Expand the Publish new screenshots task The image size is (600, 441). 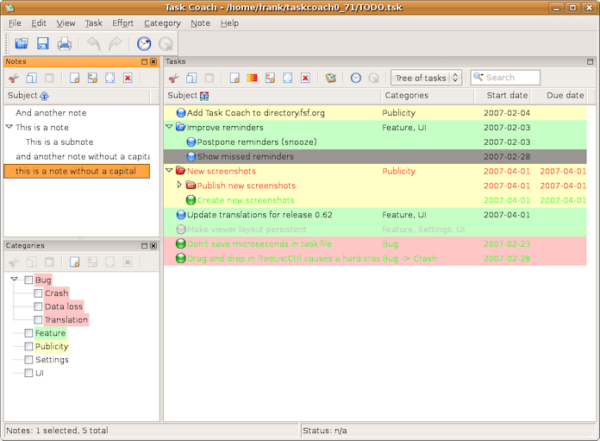[180, 185]
